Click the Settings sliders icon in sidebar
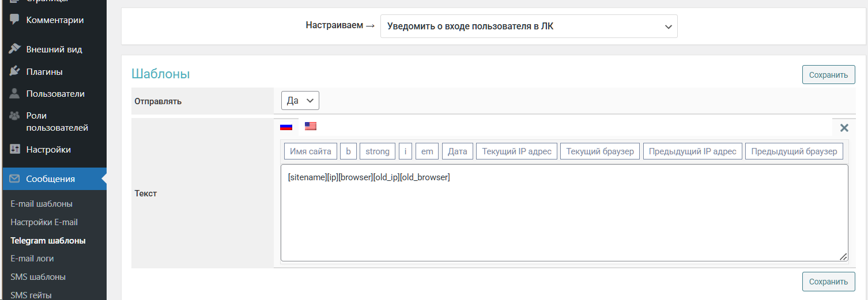This screenshot has width=868, height=300. pos(15,149)
